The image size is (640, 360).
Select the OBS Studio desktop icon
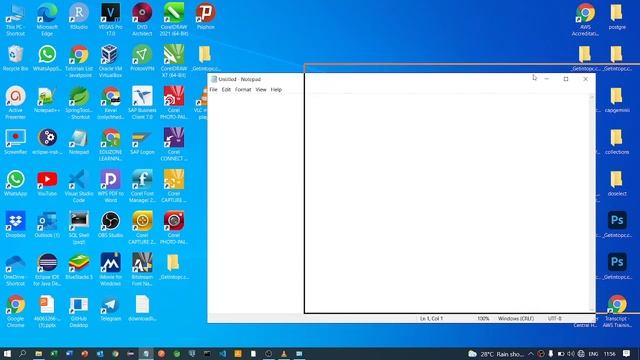(111, 225)
